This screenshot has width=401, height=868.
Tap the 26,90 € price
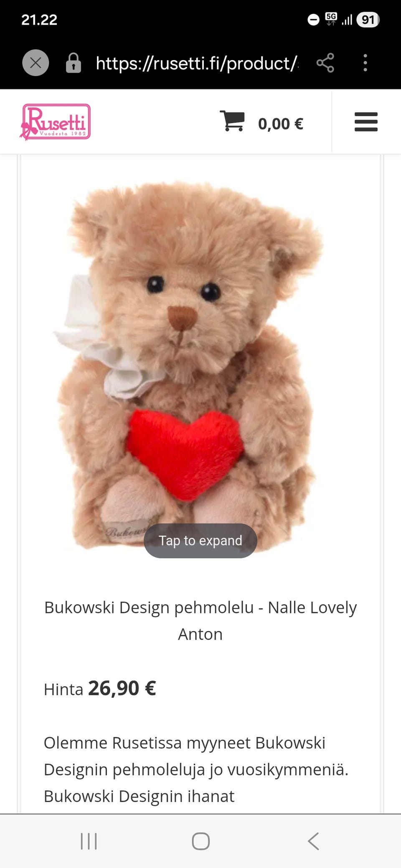tap(122, 688)
